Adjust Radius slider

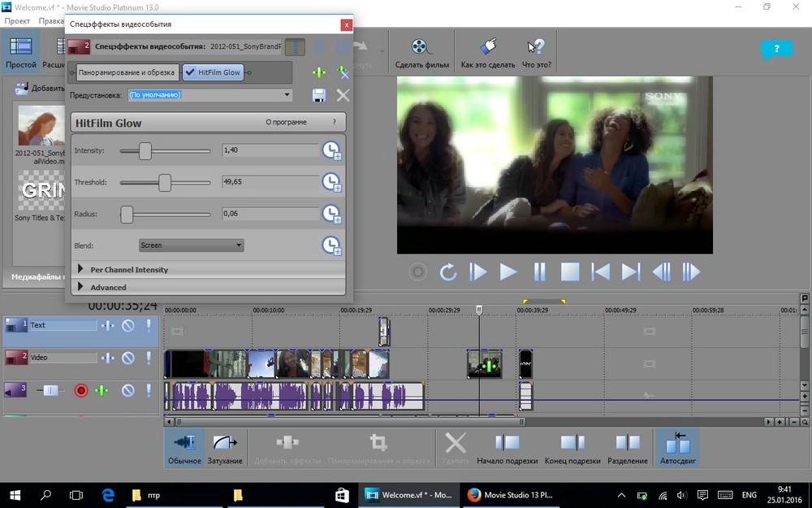click(127, 214)
